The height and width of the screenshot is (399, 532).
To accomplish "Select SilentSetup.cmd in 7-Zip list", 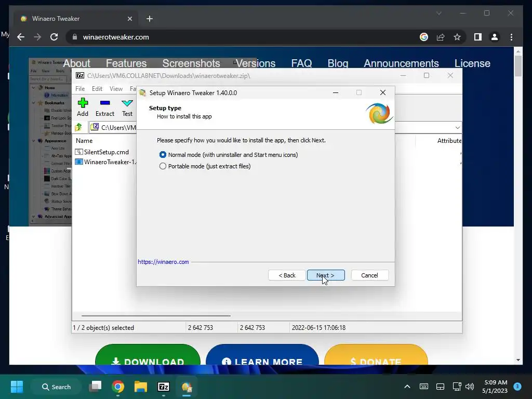I will (x=106, y=152).
